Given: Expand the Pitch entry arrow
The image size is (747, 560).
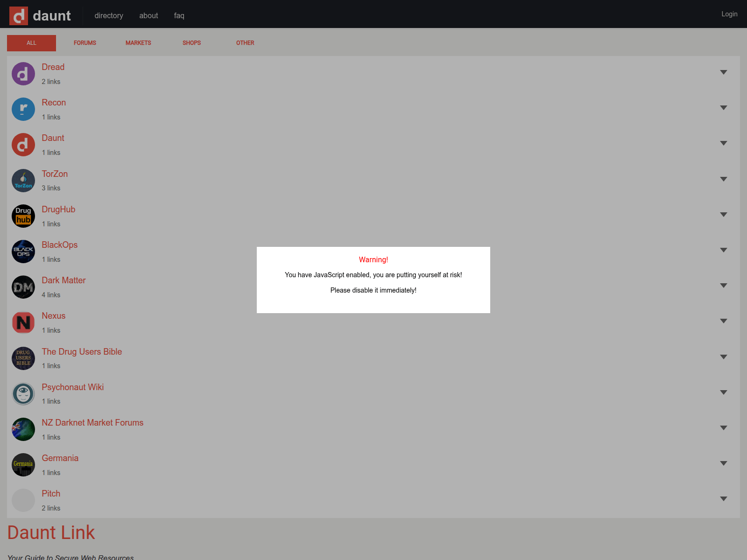Looking at the screenshot, I should 724,499.
